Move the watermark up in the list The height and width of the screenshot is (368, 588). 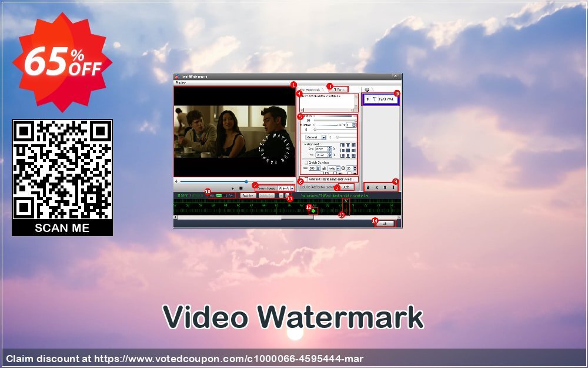pos(385,187)
